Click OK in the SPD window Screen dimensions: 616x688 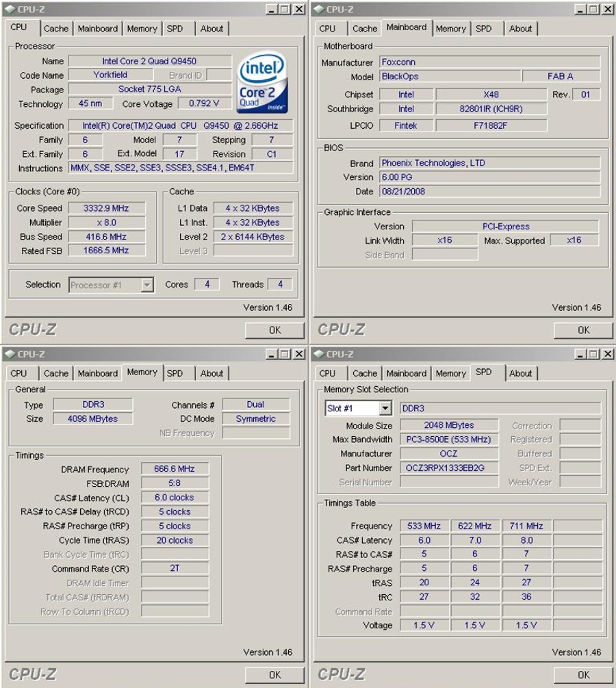pos(583,674)
